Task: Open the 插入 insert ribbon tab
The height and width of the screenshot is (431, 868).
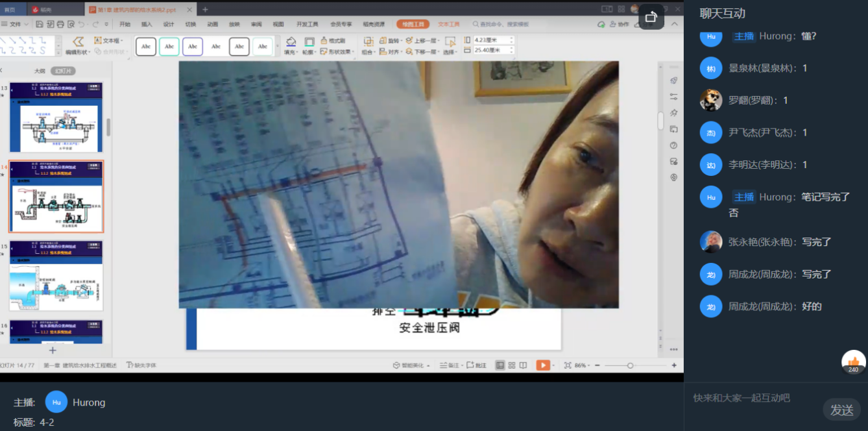Action: click(x=147, y=24)
